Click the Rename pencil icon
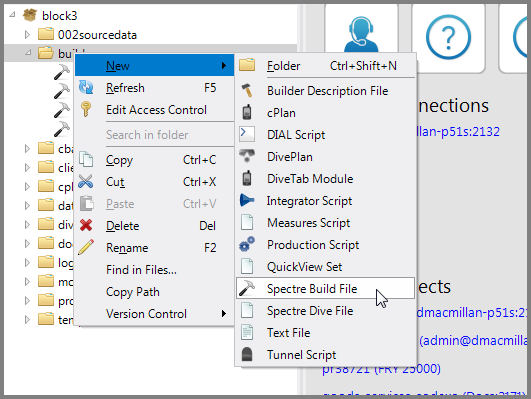The image size is (531, 399). pyautogui.click(x=86, y=247)
